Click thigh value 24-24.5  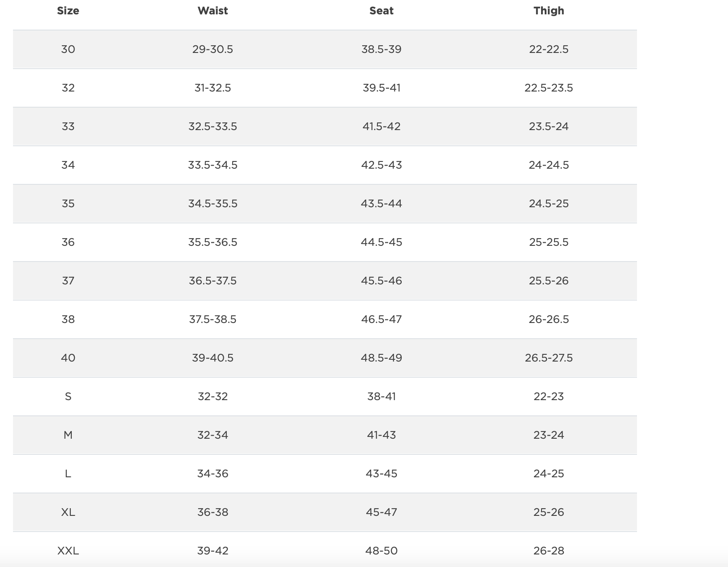coord(549,165)
